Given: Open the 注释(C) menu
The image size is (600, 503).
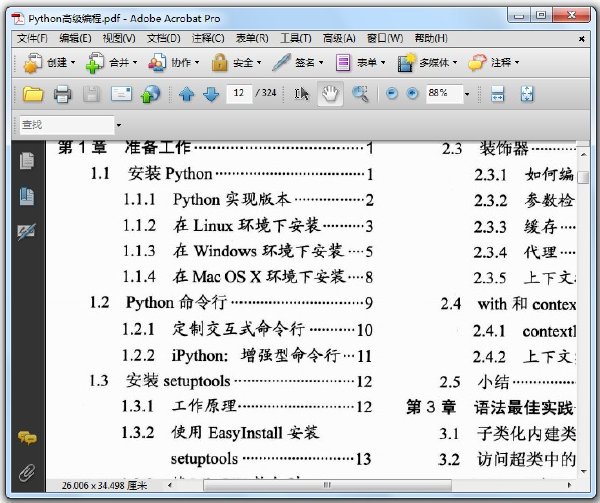Looking at the screenshot, I should (x=208, y=38).
